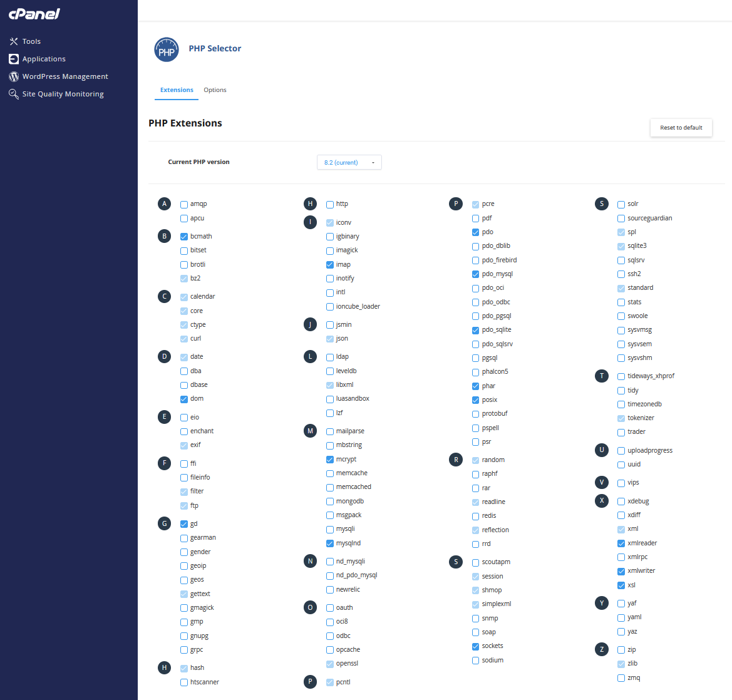Click the round PHP Selector icon
The image size is (732, 700).
[167, 49]
